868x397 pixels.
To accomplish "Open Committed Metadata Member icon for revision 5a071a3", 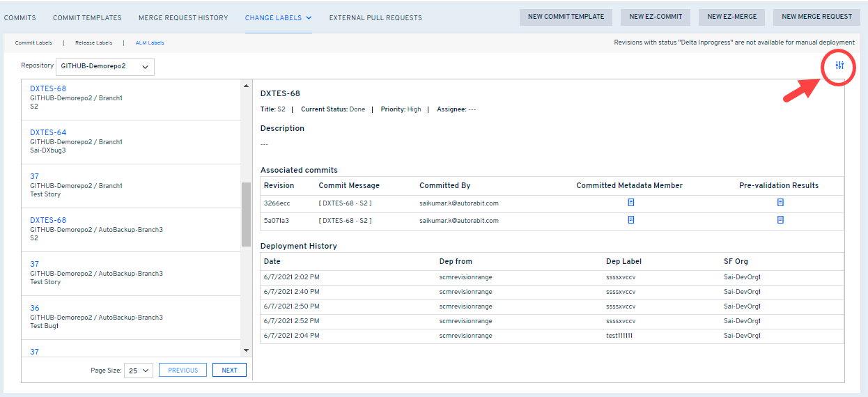I will coord(631,219).
